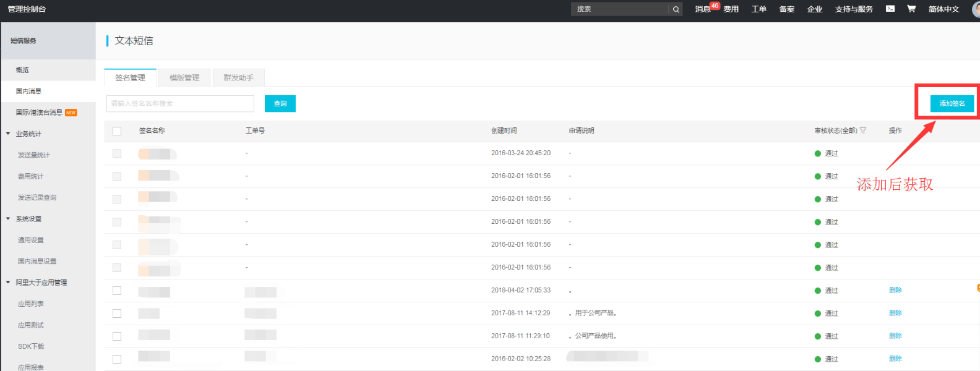Open the 费用 top menu

click(731, 9)
